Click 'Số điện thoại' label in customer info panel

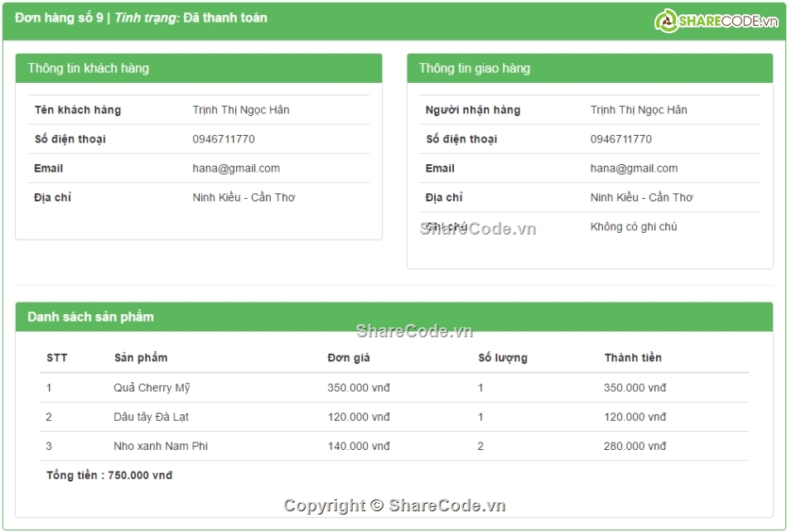(70, 139)
